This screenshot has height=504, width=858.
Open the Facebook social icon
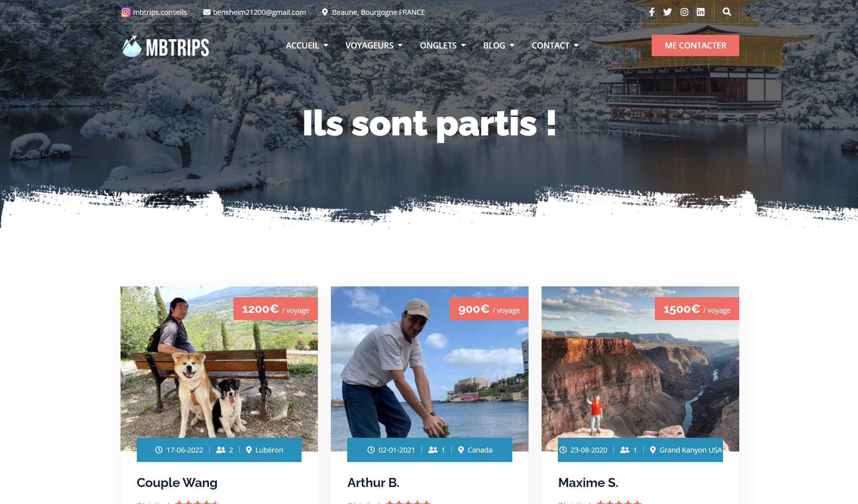click(652, 12)
